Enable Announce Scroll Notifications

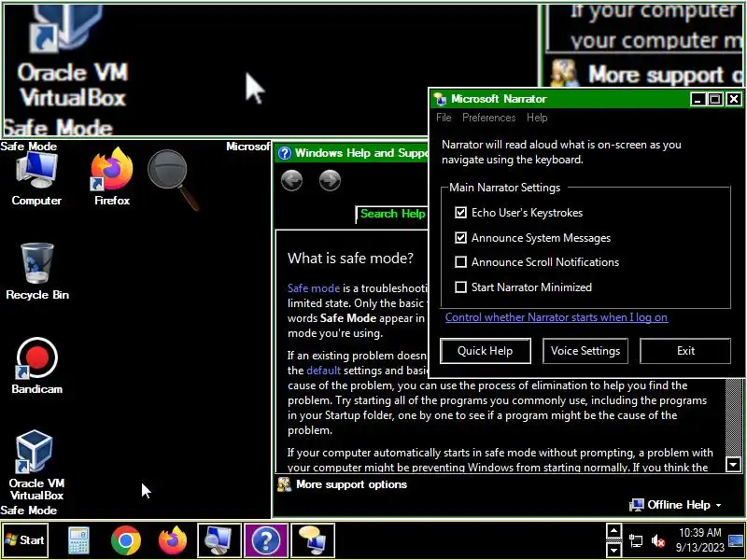pos(460,262)
